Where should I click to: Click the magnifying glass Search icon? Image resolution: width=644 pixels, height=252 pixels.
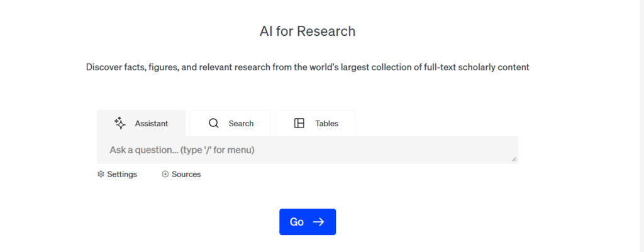214,123
